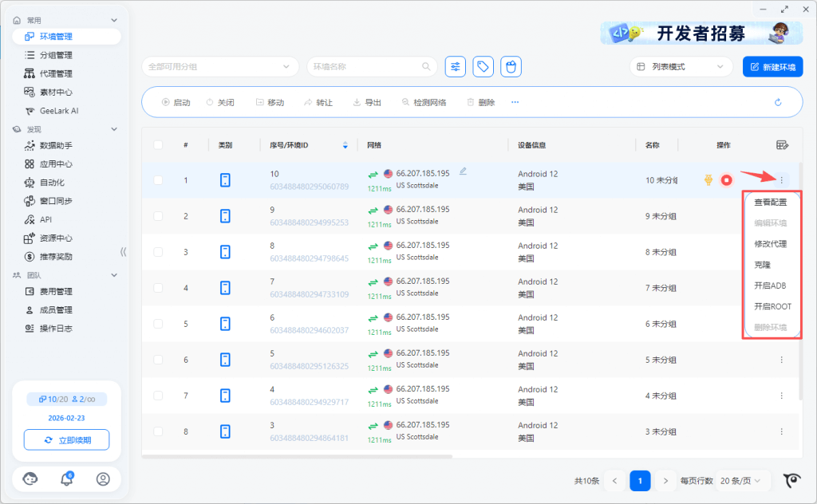Click the red stop button in row 1
The height and width of the screenshot is (504, 817).
coord(726,180)
